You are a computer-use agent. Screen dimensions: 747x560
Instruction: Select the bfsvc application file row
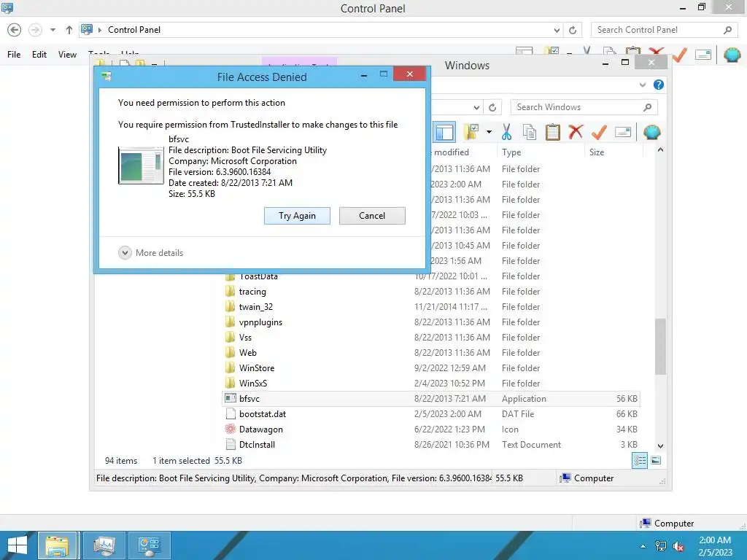(x=431, y=399)
